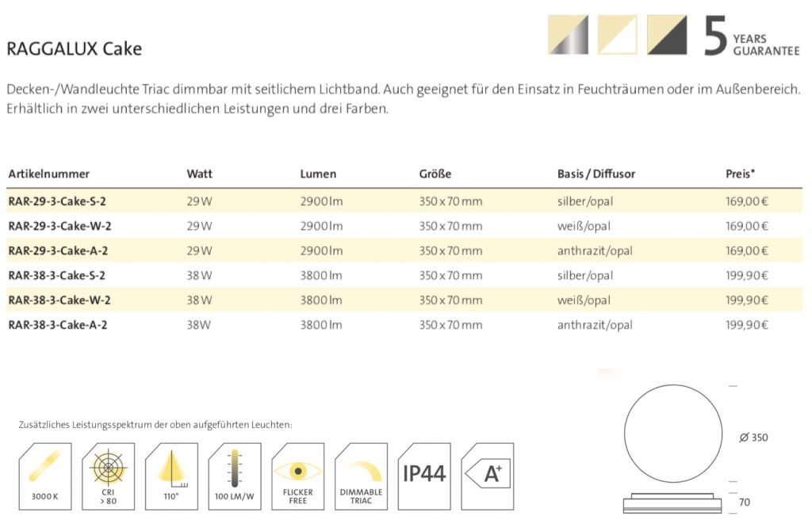Click the Preis* column header
Screen dimensions: 812x528
point(740,174)
